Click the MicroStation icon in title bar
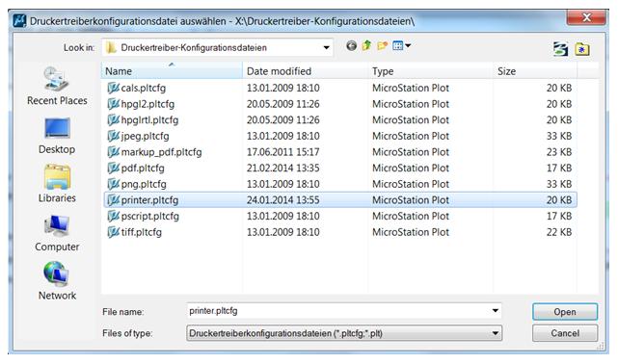This screenshot has width=618, height=364. tap(19, 20)
